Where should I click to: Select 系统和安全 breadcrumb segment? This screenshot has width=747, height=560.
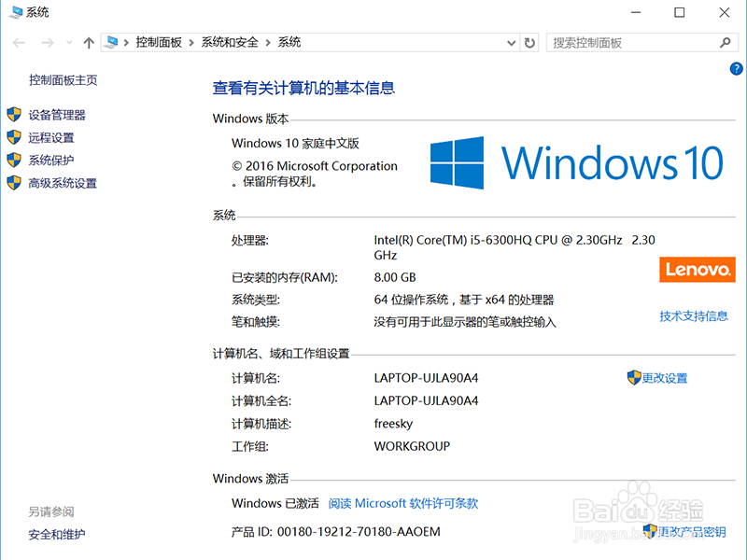(230, 42)
